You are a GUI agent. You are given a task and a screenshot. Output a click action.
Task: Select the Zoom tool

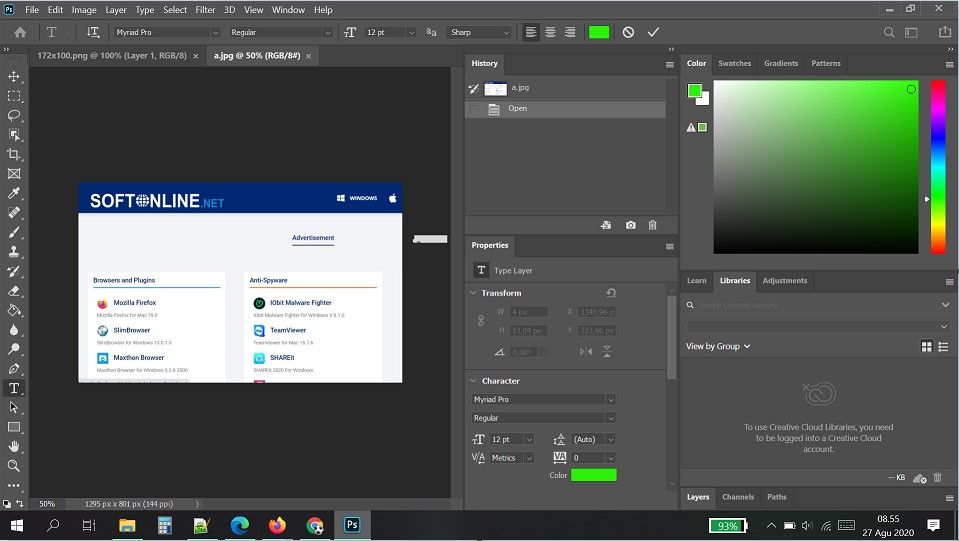click(13, 466)
